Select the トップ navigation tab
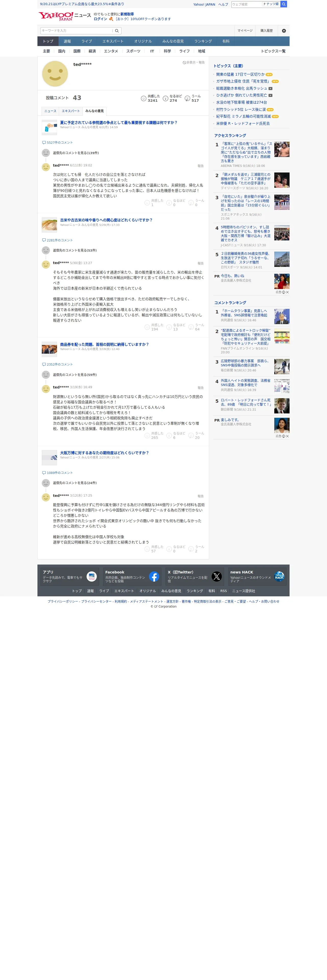327x980 pixels. pyautogui.click(x=48, y=41)
